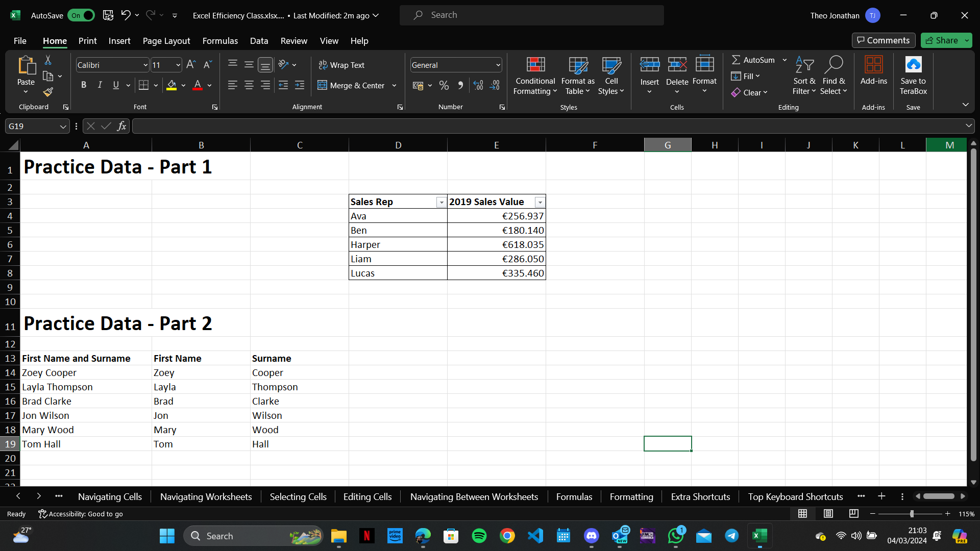Click the fill color yellow swatch
Viewport: 980px width, 551px height.
coord(171,85)
